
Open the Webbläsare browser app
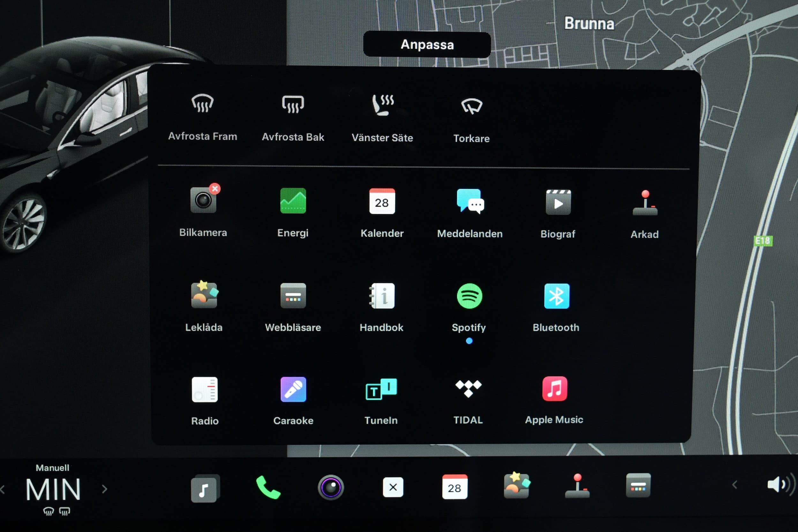[x=293, y=296]
